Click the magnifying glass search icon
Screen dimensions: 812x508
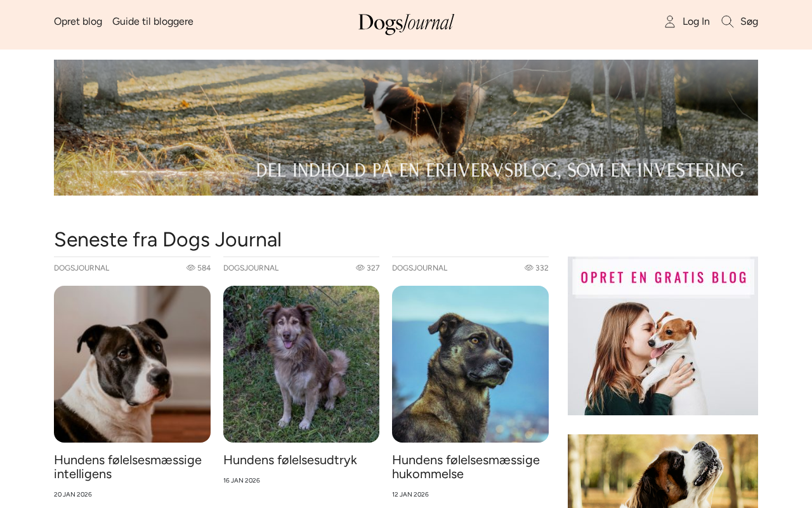coord(728,22)
